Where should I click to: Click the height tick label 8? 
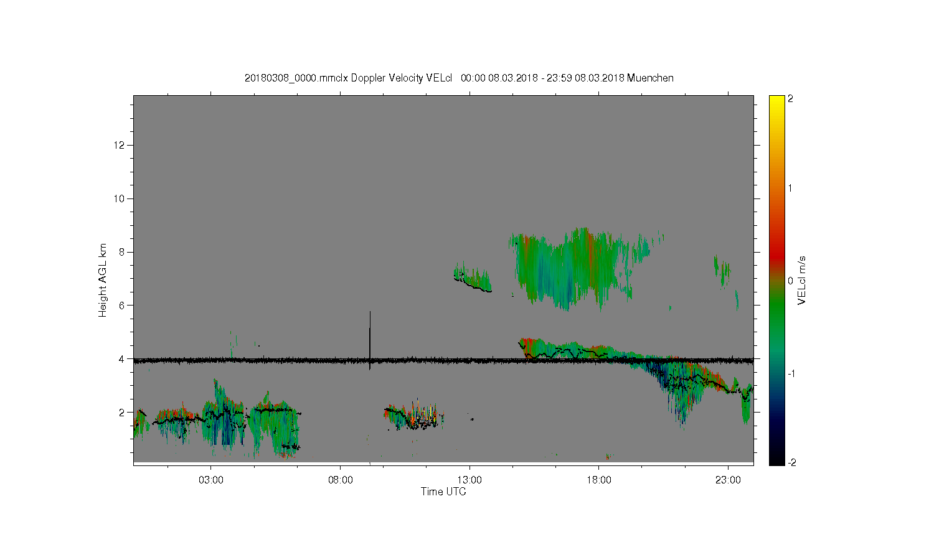point(122,252)
